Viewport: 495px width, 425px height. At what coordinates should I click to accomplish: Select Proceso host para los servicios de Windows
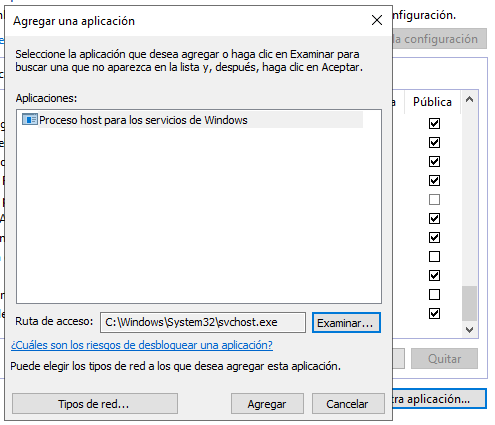(192, 120)
